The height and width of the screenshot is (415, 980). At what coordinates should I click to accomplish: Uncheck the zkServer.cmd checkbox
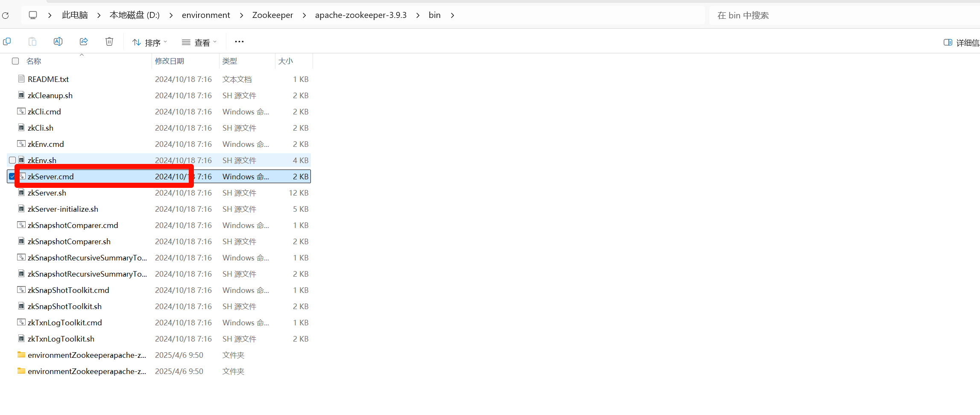point(12,176)
